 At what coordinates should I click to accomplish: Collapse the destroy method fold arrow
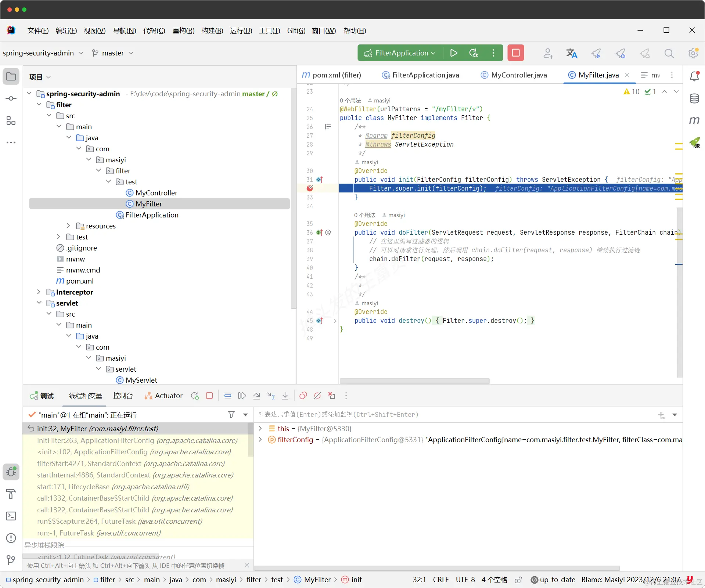(x=335, y=321)
